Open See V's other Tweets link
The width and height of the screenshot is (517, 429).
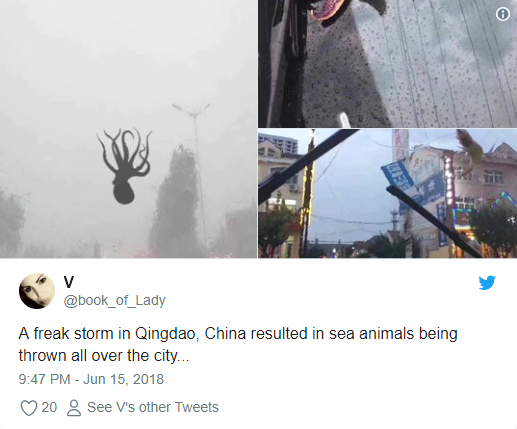[x=153, y=407]
